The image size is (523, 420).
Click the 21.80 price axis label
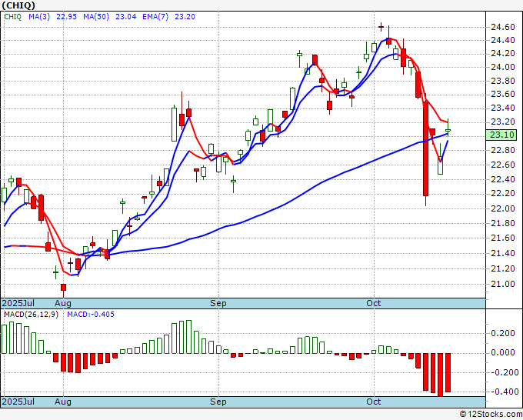[x=503, y=223]
